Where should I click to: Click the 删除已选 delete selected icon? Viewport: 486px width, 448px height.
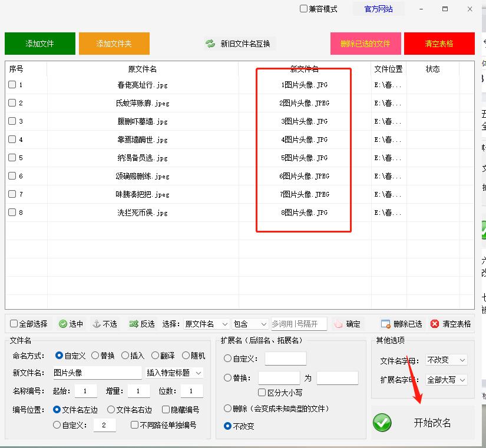click(x=386, y=324)
